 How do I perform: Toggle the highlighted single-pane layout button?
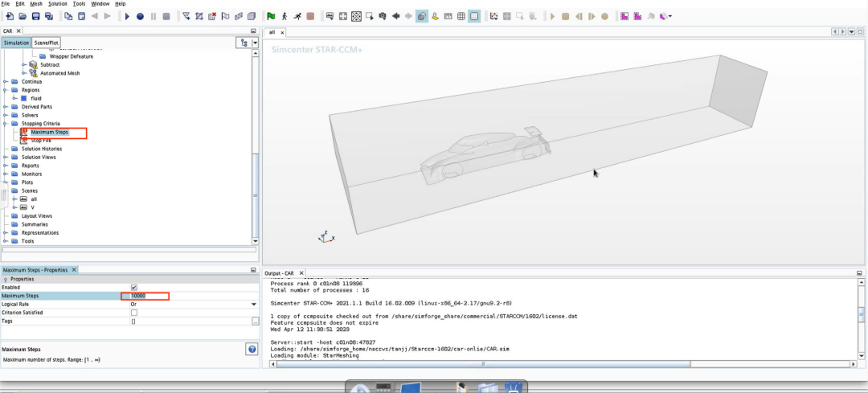(x=474, y=17)
